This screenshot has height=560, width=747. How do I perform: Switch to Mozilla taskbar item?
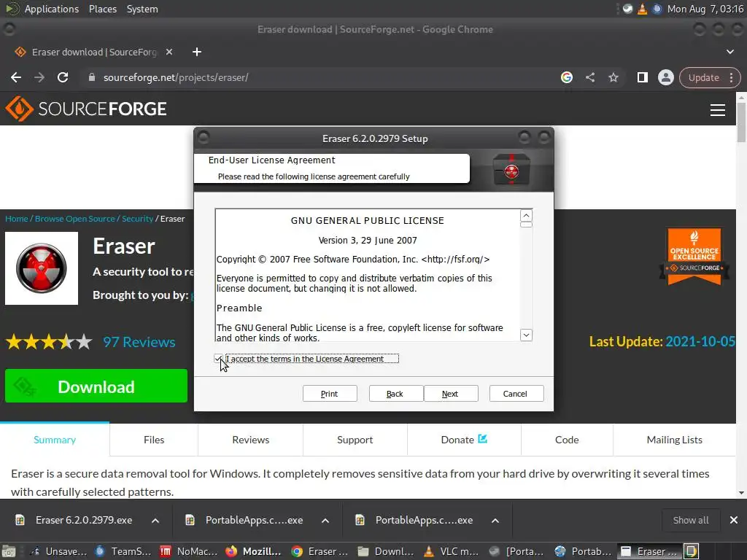[253, 551]
